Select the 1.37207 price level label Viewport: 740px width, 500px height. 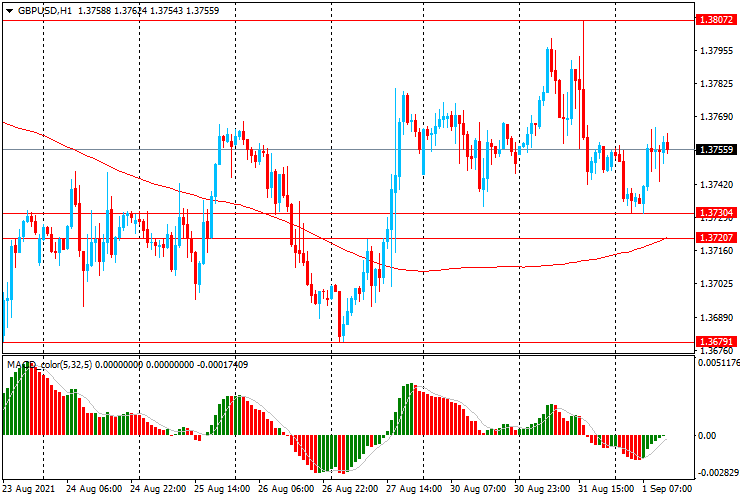(716, 237)
